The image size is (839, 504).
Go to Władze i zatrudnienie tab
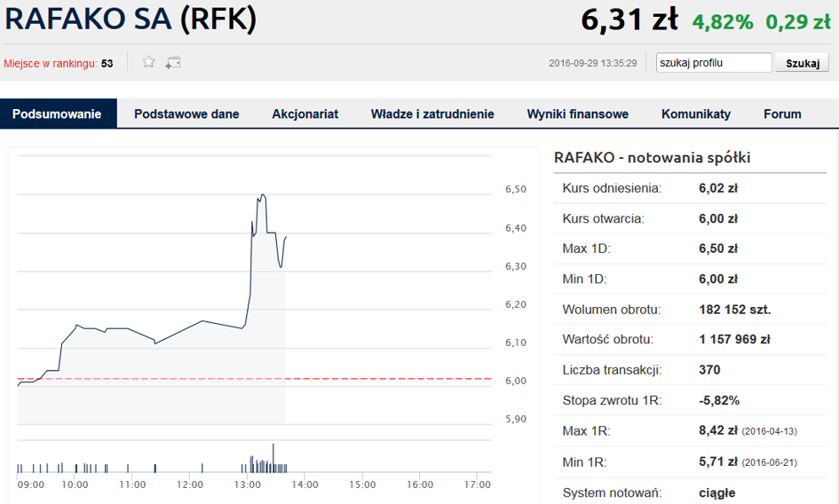tap(432, 114)
